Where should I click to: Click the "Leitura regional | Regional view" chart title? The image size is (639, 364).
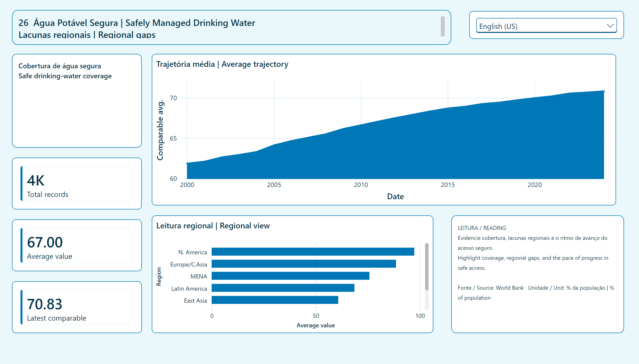click(x=213, y=226)
